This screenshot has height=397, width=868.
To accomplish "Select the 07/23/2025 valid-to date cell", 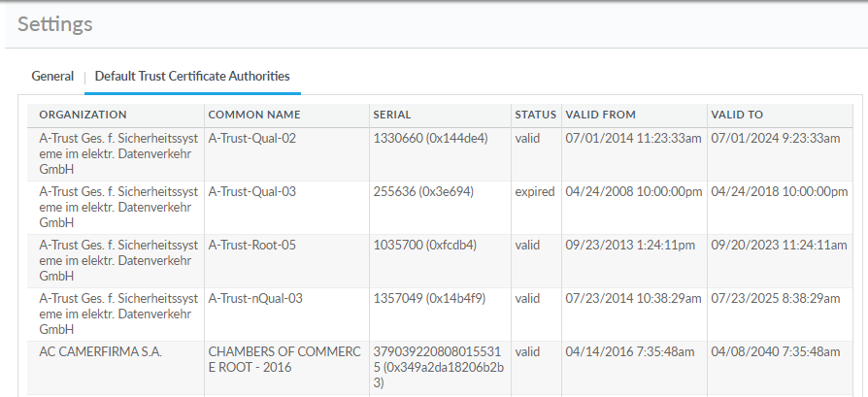I will 776,299.
